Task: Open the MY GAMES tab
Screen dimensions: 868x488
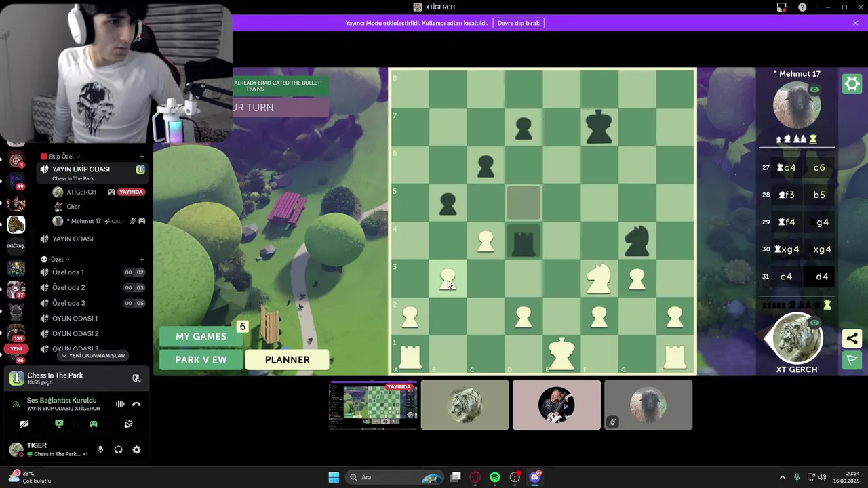Action: [201, 336]
